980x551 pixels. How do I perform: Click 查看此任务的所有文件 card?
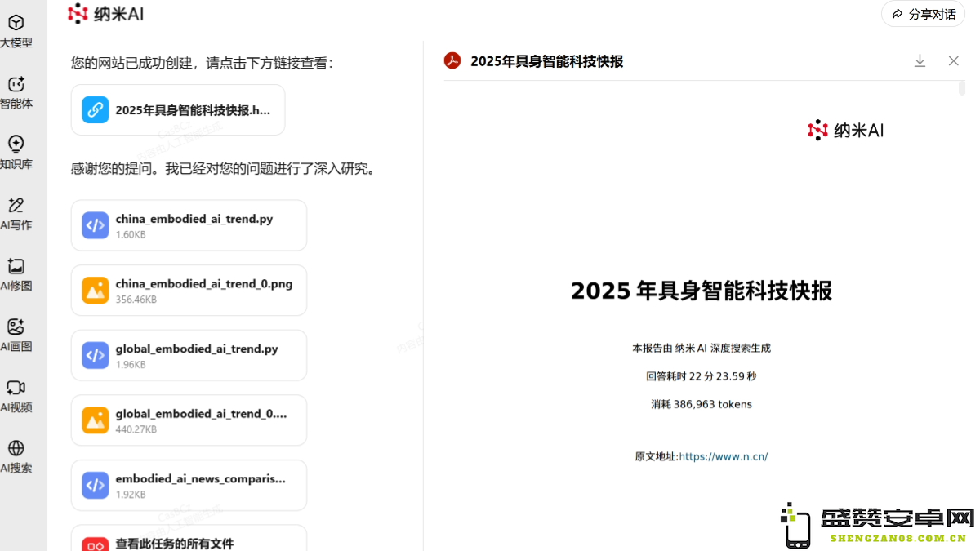[x=189, y=538]
